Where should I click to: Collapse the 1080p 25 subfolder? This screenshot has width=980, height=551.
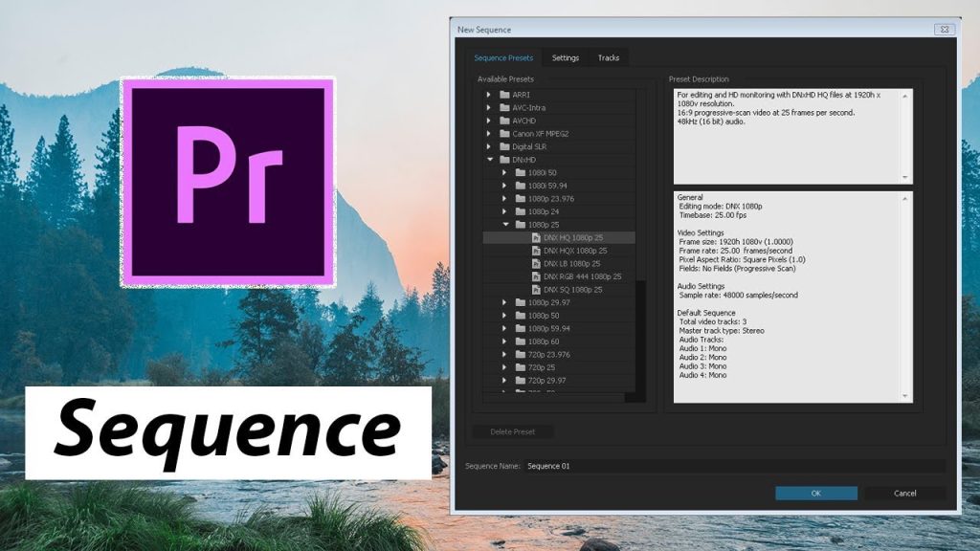click(x=506, y=225)
